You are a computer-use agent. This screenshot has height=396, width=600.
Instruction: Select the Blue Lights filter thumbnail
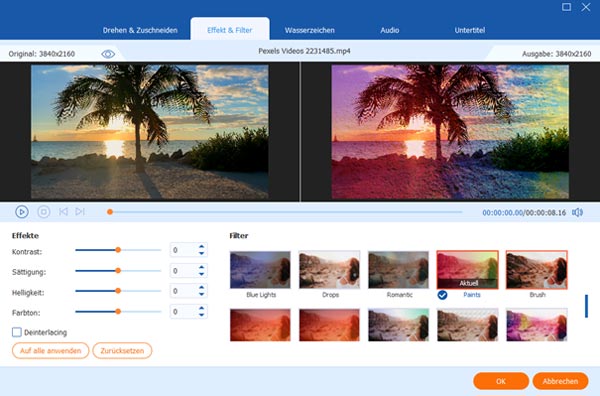click(260, 270)
